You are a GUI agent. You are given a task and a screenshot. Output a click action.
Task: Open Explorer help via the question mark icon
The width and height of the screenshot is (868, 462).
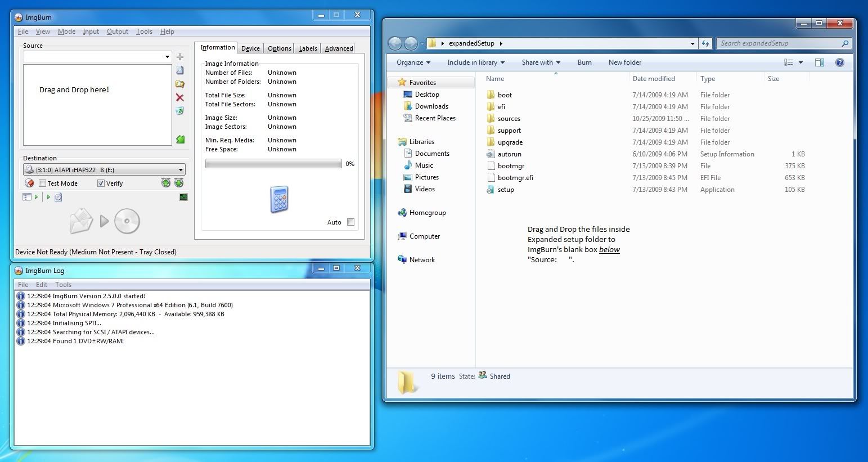coord(840,62)
